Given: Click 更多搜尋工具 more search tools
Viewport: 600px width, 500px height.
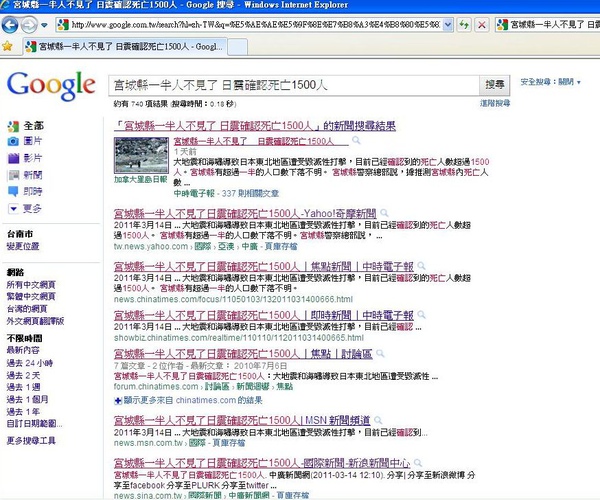Looking at the screenshot, I should (31, 441).
